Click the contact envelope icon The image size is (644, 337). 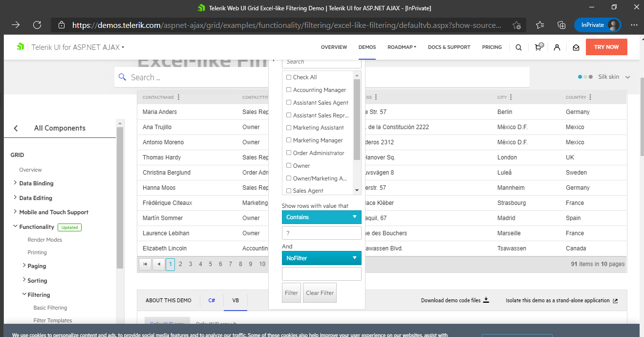click(576, 47)
